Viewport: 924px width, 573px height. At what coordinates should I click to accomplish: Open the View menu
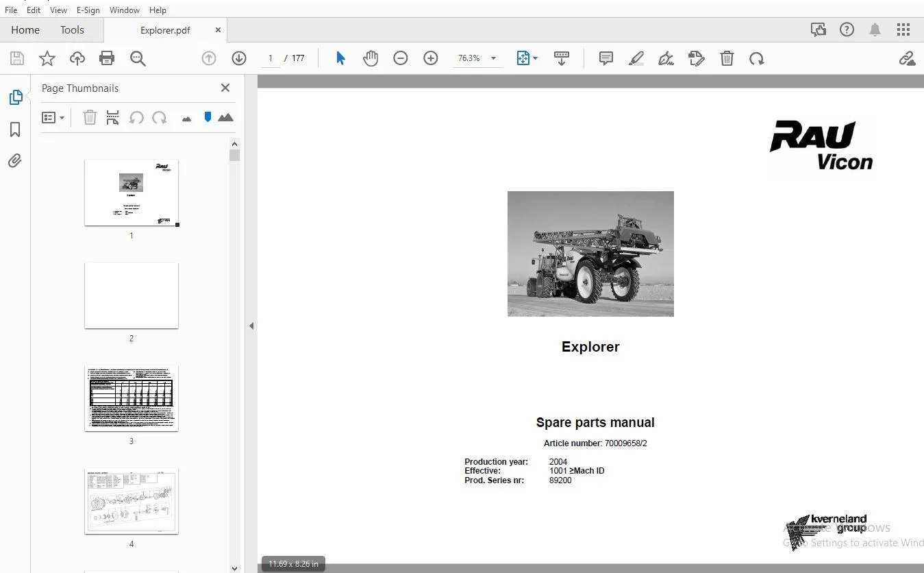(59, 10)
